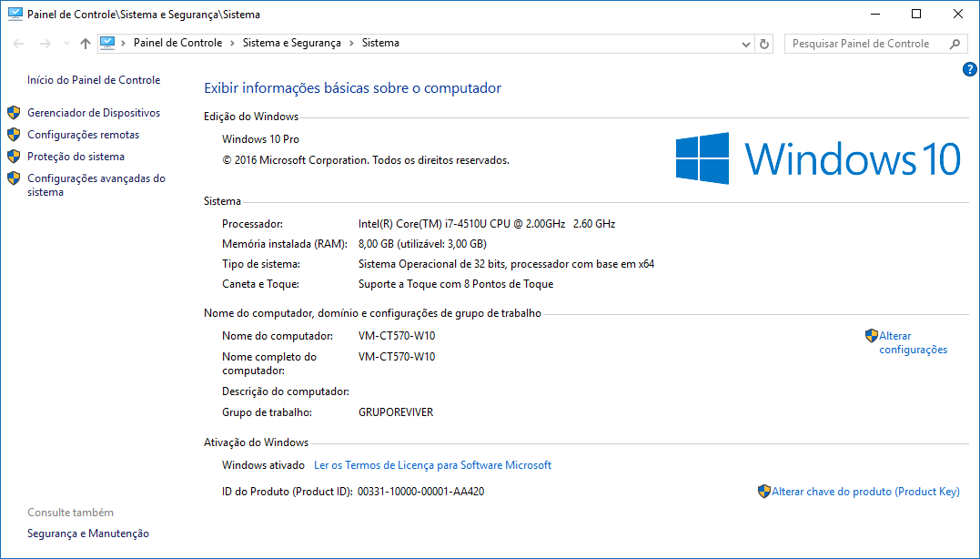Screen dimensions: 980x559
Task: Click 'Suporte a Toque com 8 Pontos de Toque'
Action: click(x=456, y=284)
